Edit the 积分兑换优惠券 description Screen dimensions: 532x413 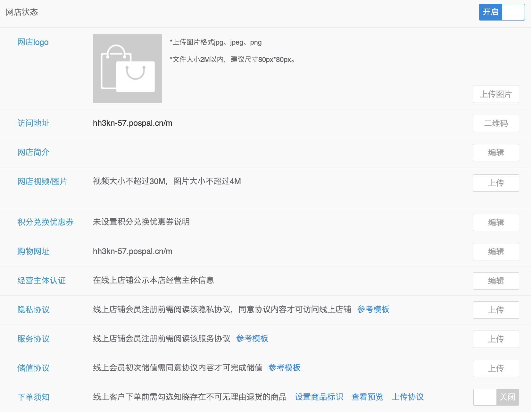[496, 223]
